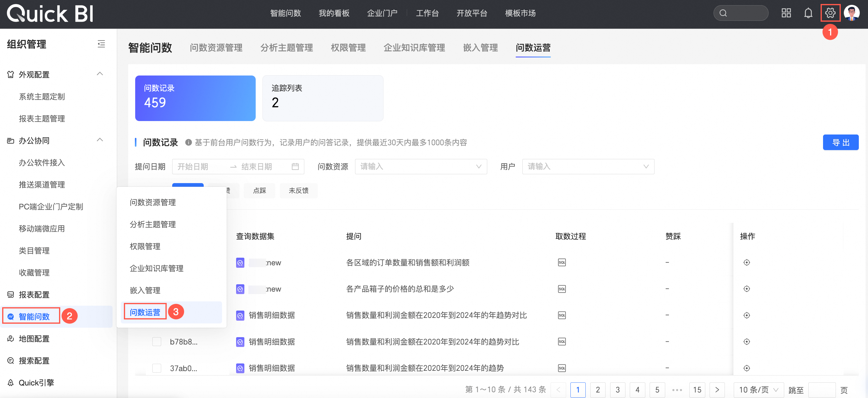Switch to 企业知识库管理 tab

click(414, 48)
